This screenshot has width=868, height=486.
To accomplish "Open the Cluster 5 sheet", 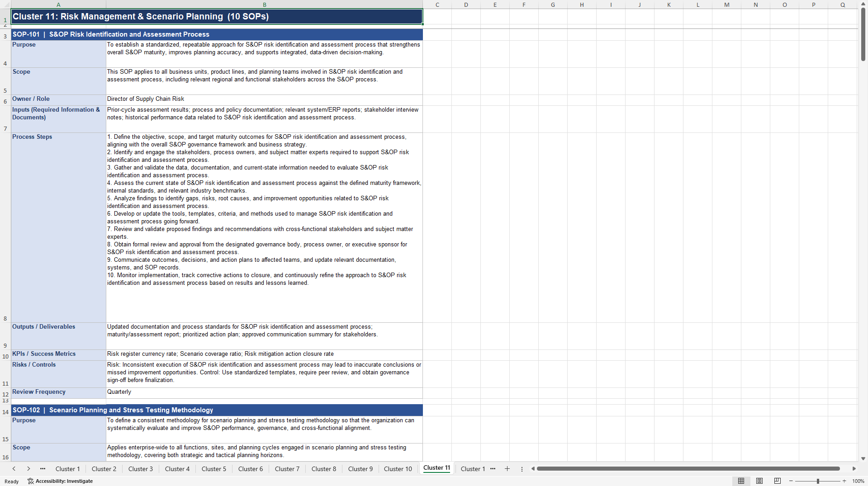I will (x=214, y=469).
